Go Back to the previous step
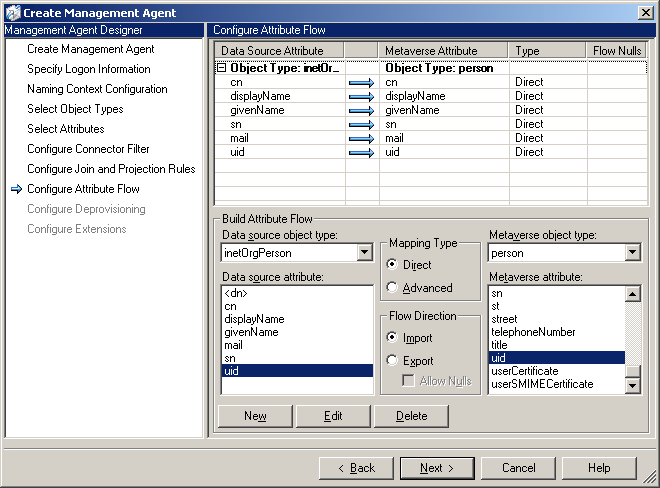660x488 pixels. [x=356, y=468]
